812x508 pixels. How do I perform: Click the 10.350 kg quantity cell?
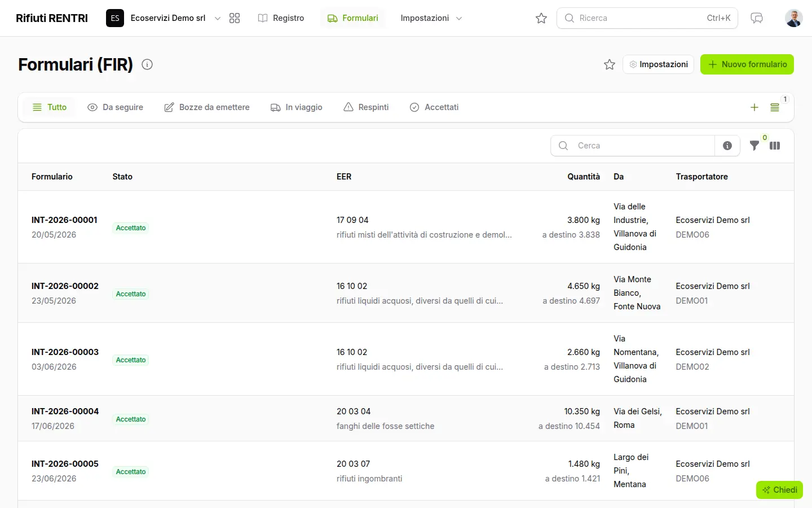(582, 411)
